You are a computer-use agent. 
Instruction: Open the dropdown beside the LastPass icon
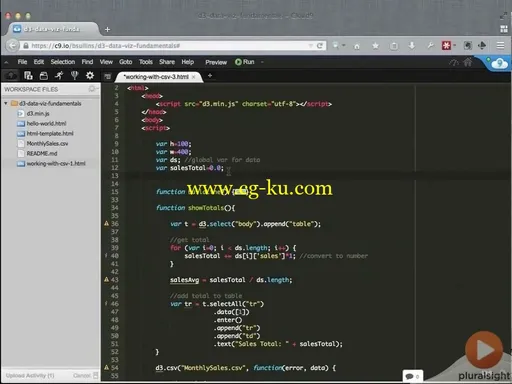tap(454, 45)
